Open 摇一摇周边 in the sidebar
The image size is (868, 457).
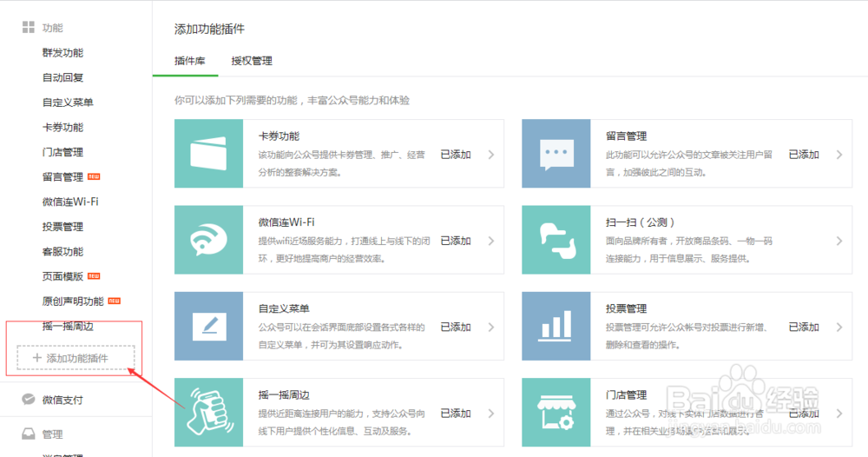coord(68,327)
